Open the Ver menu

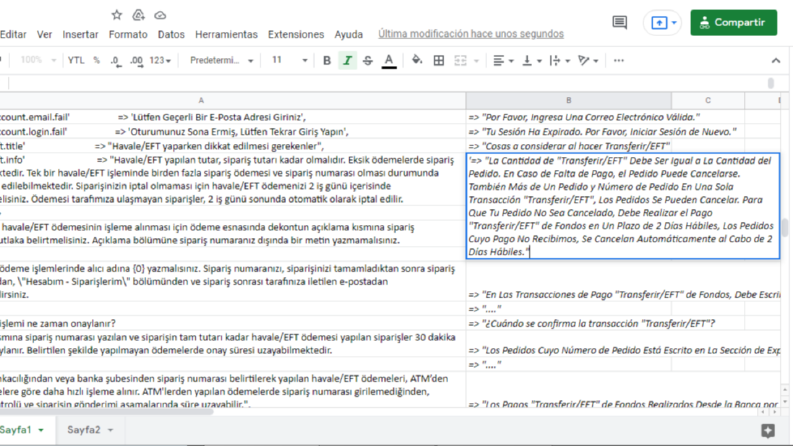(45, 34)
